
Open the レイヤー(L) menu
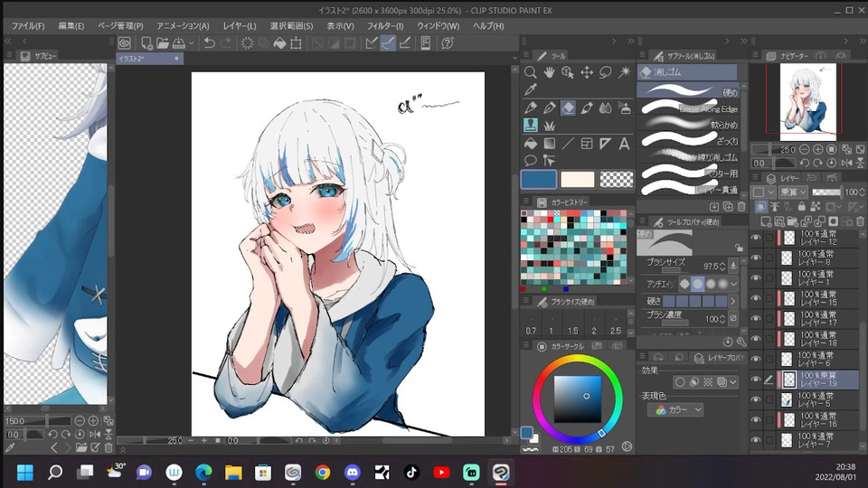coord(239,26)
